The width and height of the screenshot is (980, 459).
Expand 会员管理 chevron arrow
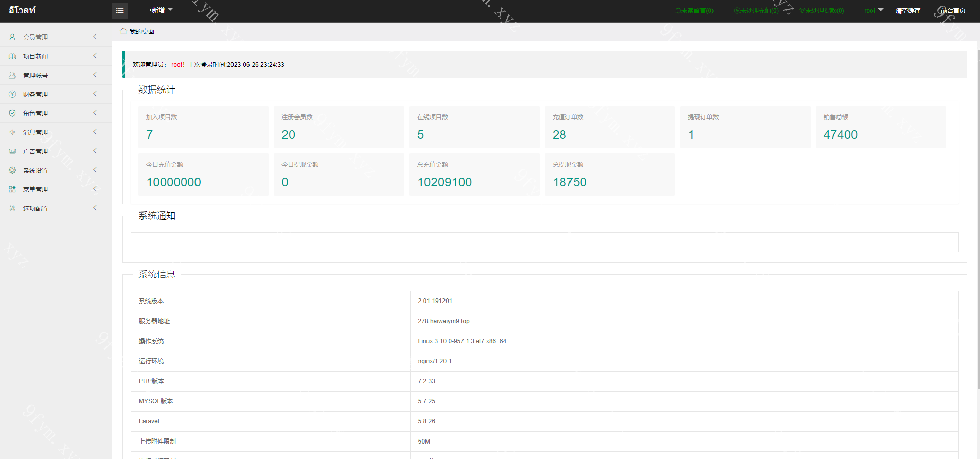click(95, 37)
